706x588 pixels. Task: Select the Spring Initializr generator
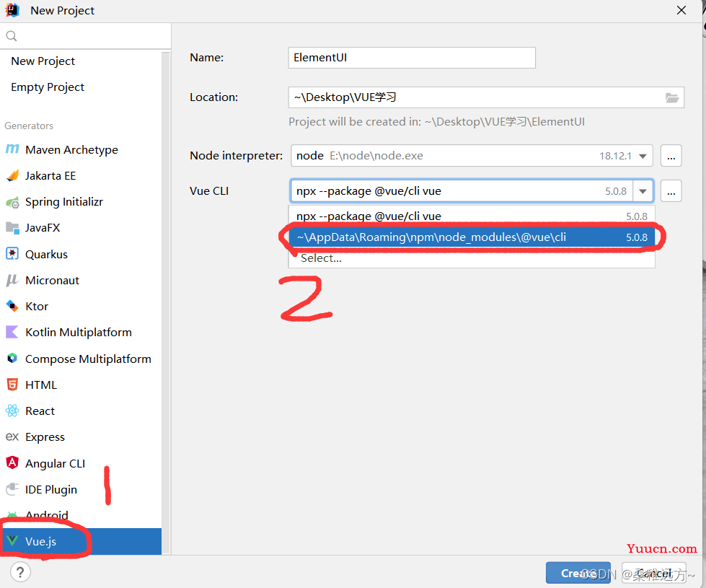point(81,202)
